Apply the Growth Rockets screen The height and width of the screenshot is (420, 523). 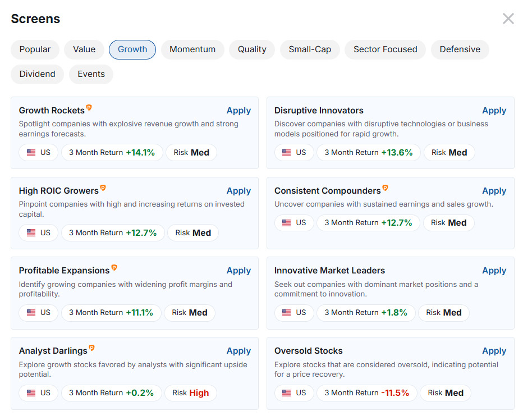(x=238, y=110)
